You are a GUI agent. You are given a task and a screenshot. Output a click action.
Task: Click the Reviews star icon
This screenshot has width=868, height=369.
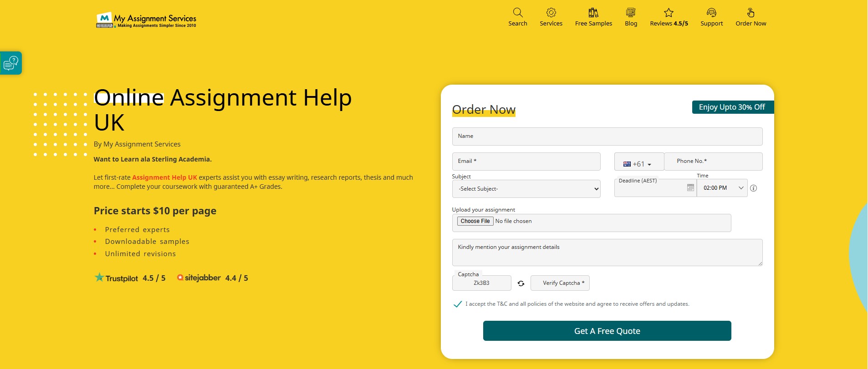point(669,13)
